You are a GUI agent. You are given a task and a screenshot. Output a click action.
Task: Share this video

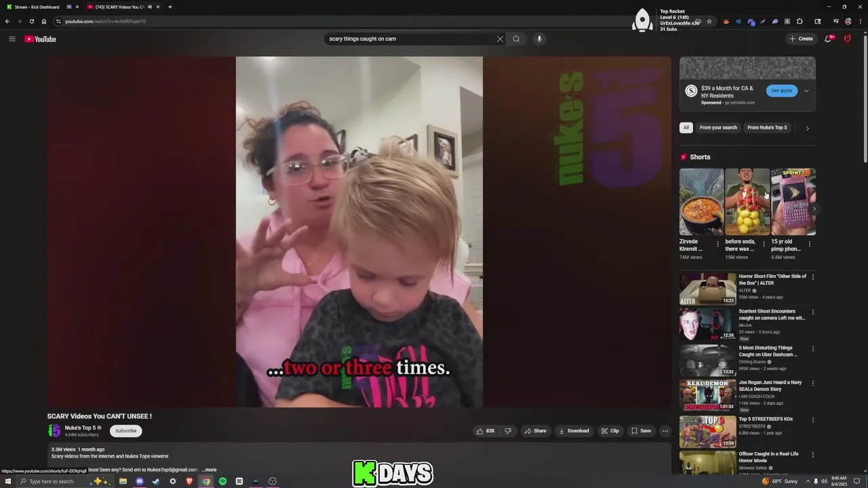535,430
